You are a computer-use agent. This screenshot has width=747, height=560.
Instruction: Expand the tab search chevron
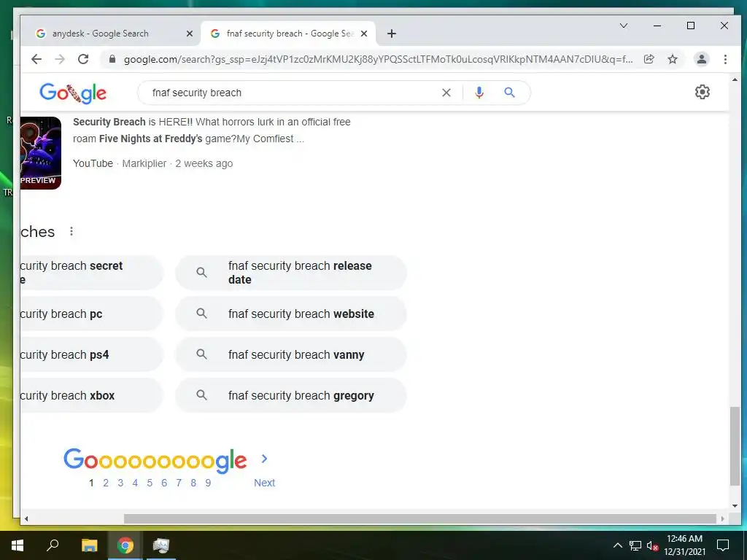pos(623,26)
